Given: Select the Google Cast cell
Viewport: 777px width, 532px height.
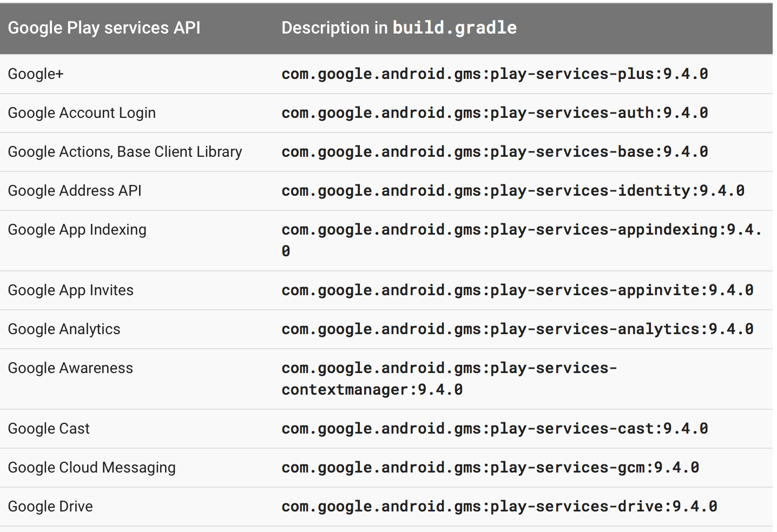Looking at the screenshot, I should tap(49, 429).
